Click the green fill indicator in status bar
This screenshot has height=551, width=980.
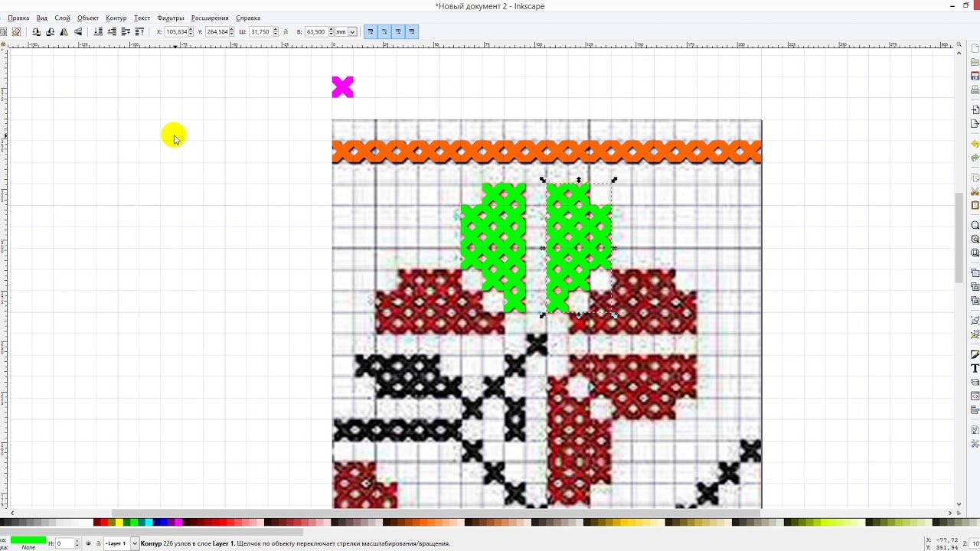click(x=28, y=540)
